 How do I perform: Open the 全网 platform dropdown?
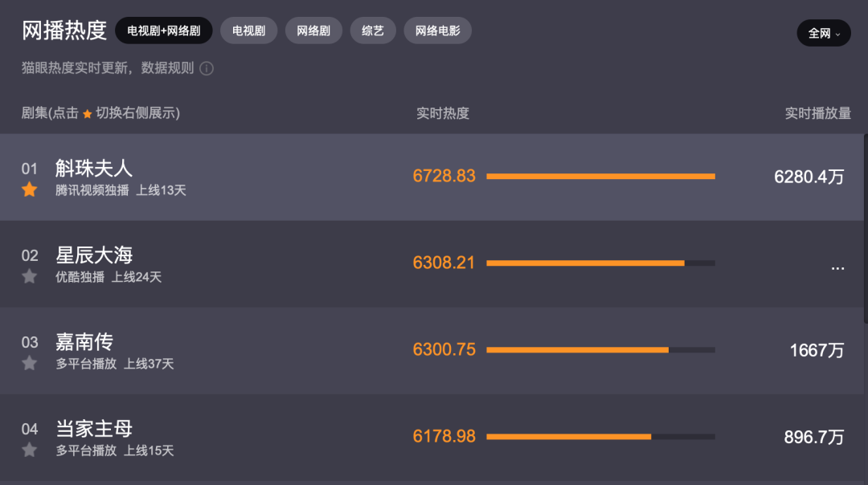[824, 33]
